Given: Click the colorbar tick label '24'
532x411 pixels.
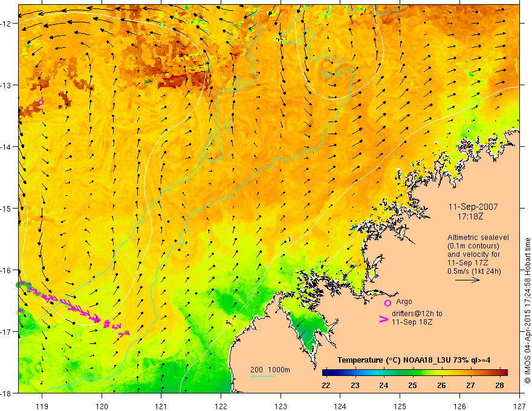Looking at the screenshot, I should (x=384, y=385).
